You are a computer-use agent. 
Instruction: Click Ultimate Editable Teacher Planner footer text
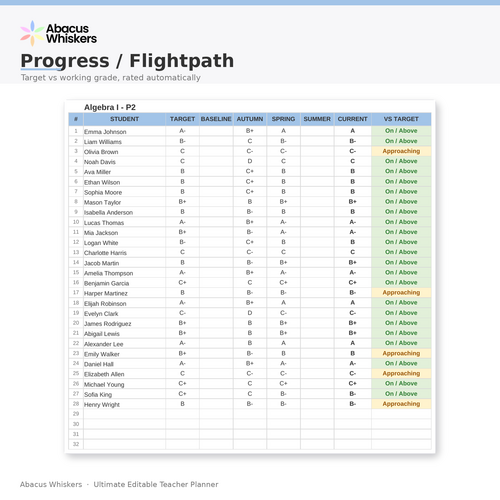point(156,484)
